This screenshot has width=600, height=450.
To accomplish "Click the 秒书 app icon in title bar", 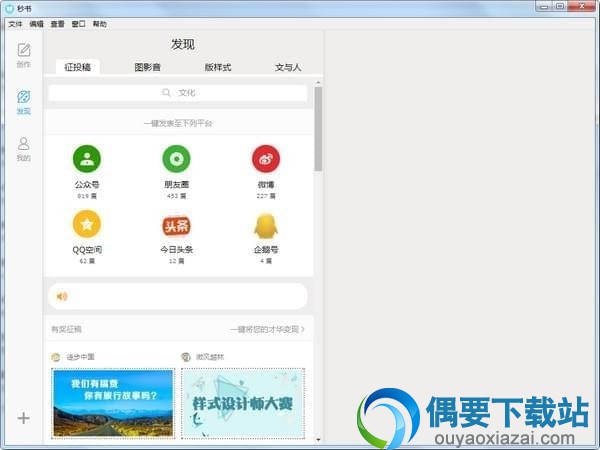I will [x=9, y=8].
